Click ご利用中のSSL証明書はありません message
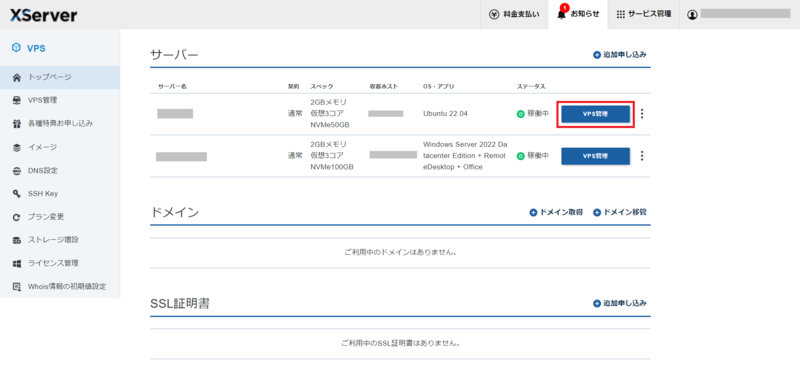 coord(400,343)
